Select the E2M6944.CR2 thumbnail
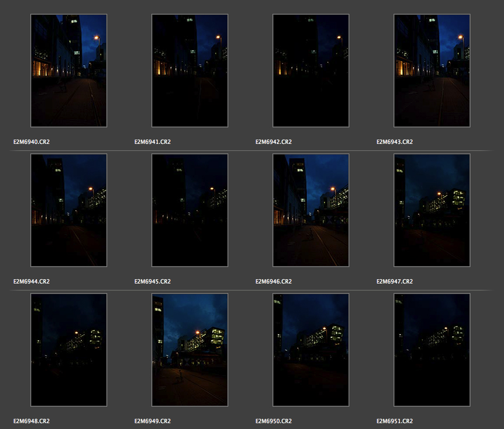504x429 pixels. click(x=69, y=210)
